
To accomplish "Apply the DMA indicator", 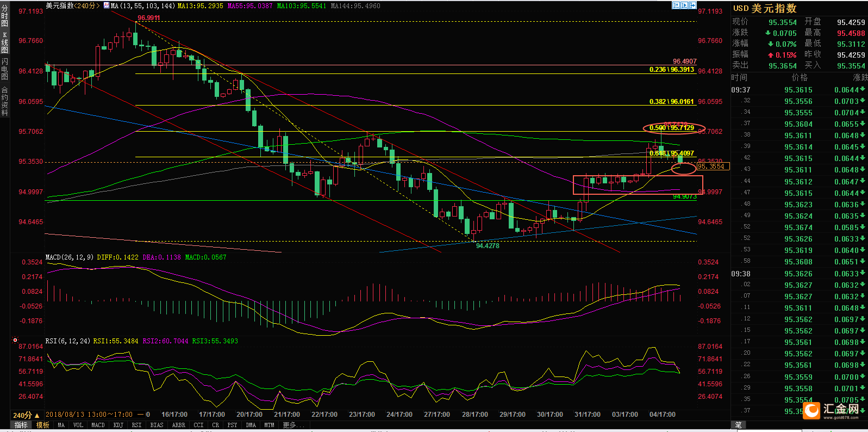I will pos(251,425).
